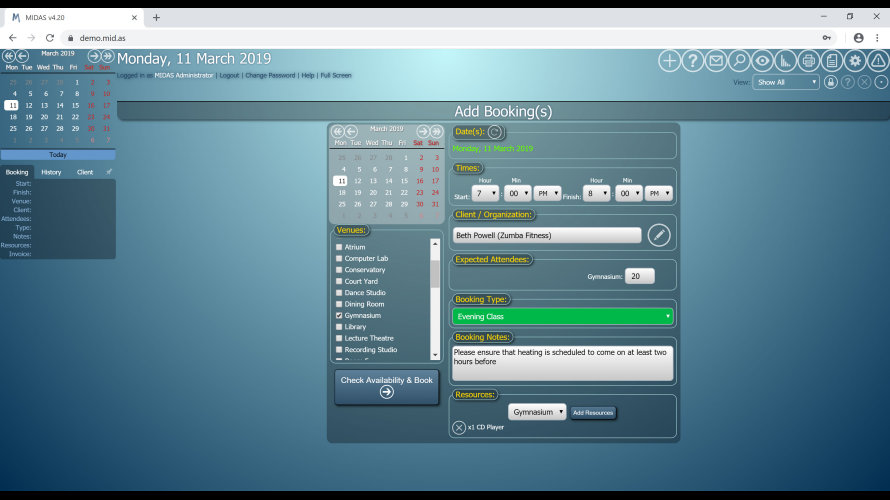Click the venues list scrollbar thumb

click(435, 274)
